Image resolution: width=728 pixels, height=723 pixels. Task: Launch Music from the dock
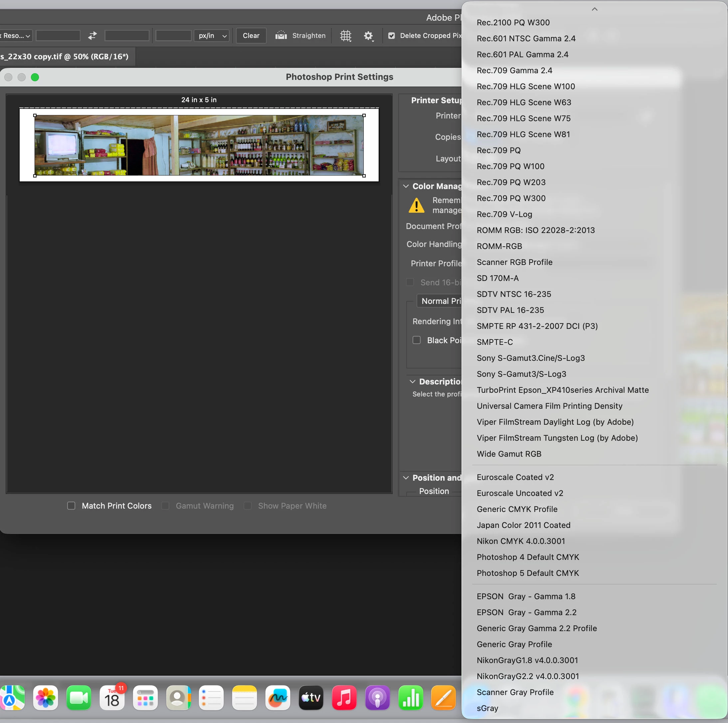(344, 698)
